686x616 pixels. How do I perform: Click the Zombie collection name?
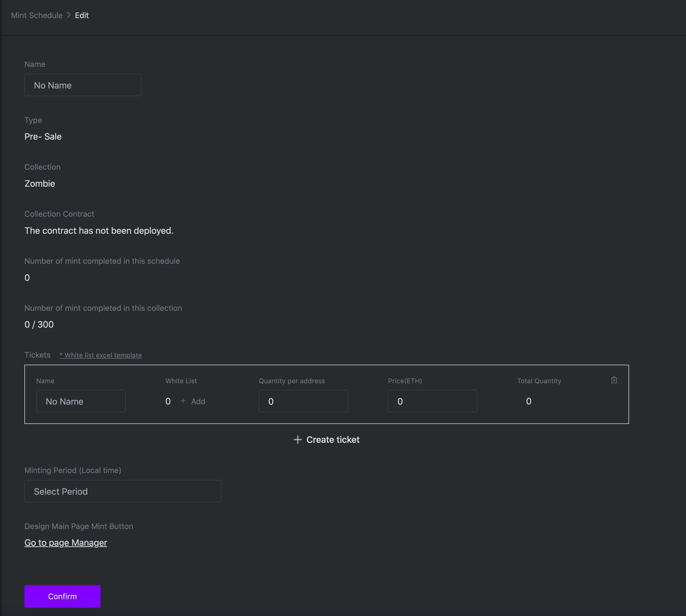click(40, 183)
